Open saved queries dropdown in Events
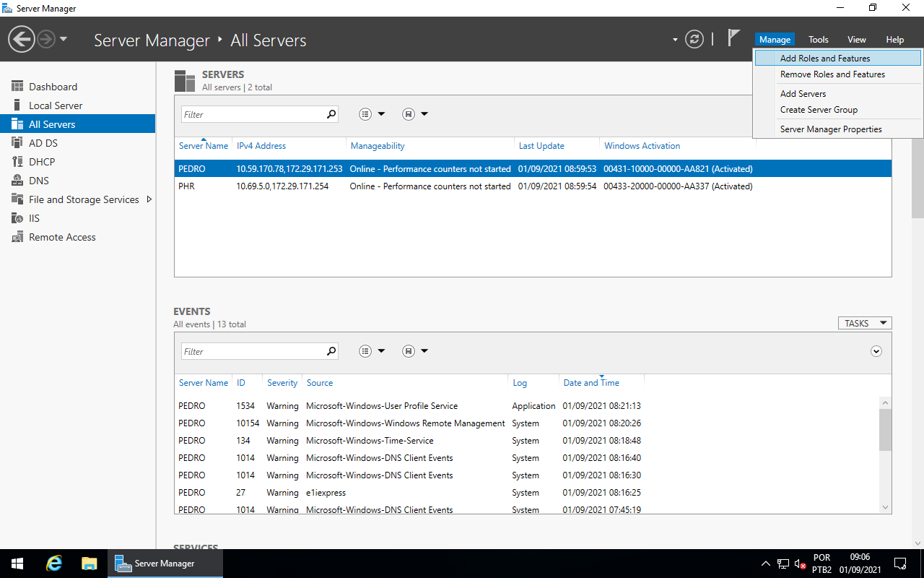 [415, 351]
